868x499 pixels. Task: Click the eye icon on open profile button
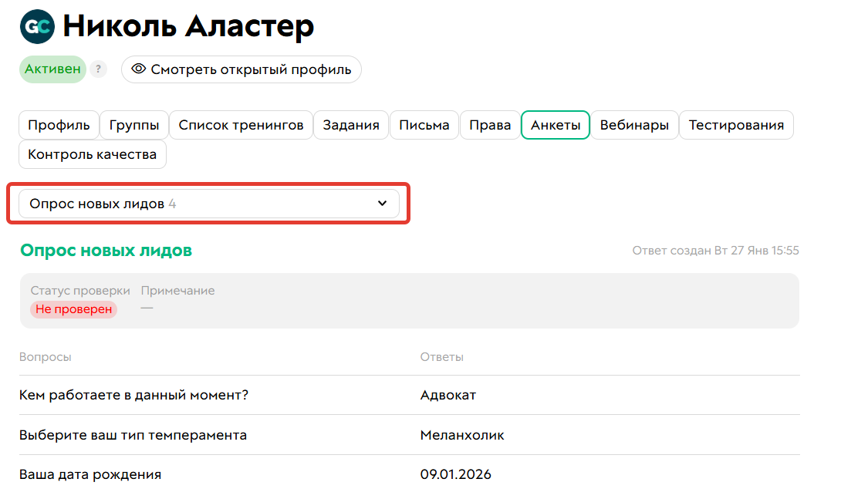138,69
